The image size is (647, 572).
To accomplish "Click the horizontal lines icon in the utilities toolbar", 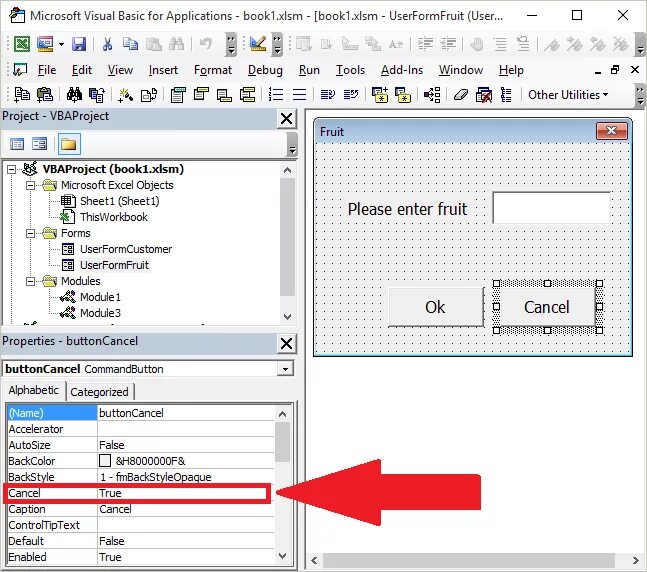I will (x=299, y=95).
